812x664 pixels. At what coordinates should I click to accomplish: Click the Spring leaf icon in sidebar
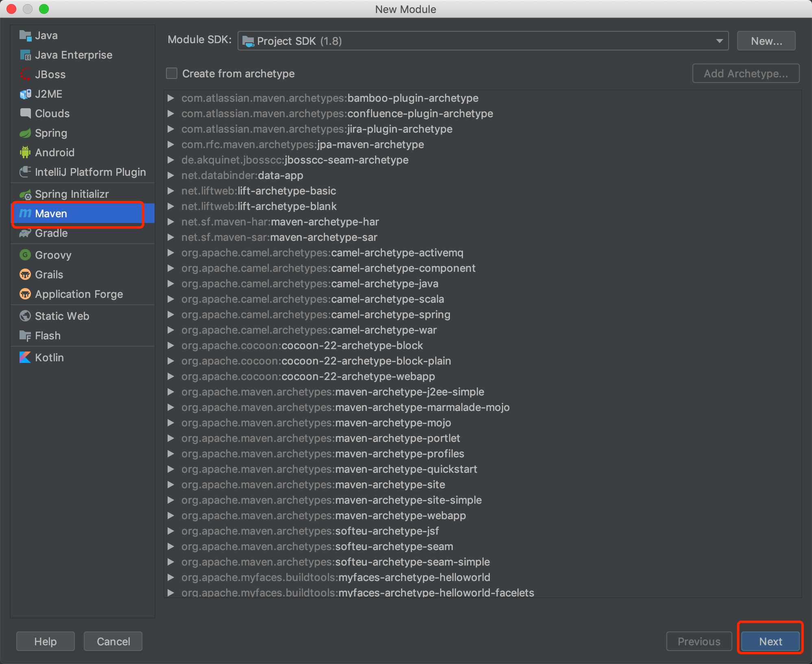25,133
